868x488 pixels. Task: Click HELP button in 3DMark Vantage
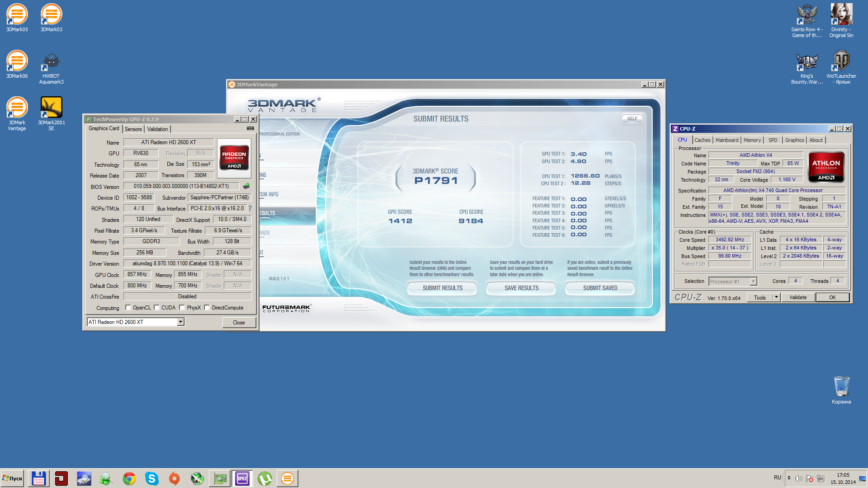[632, 119]
